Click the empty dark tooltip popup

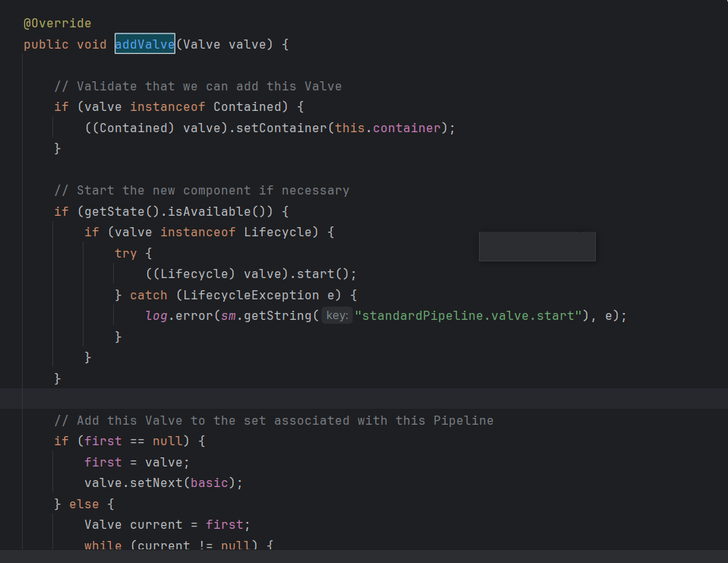pyautogui.click(x=537, y=247)
